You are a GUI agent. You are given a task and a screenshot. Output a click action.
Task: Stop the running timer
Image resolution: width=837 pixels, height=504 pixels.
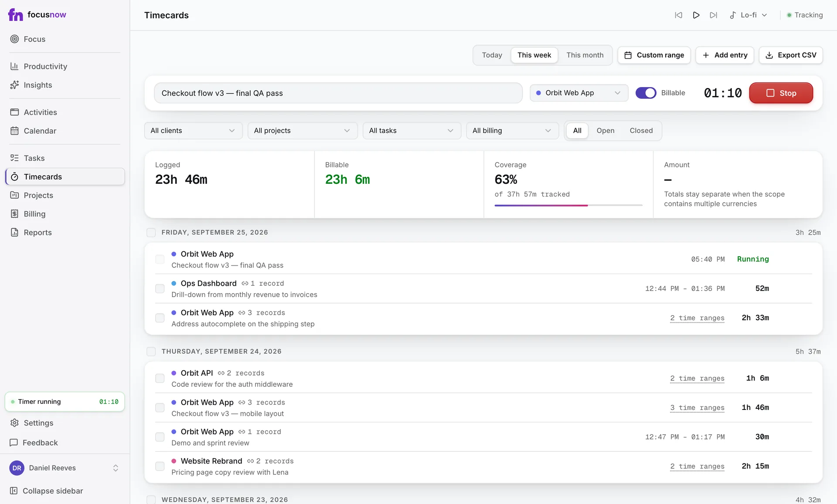(x=781, y=93)
